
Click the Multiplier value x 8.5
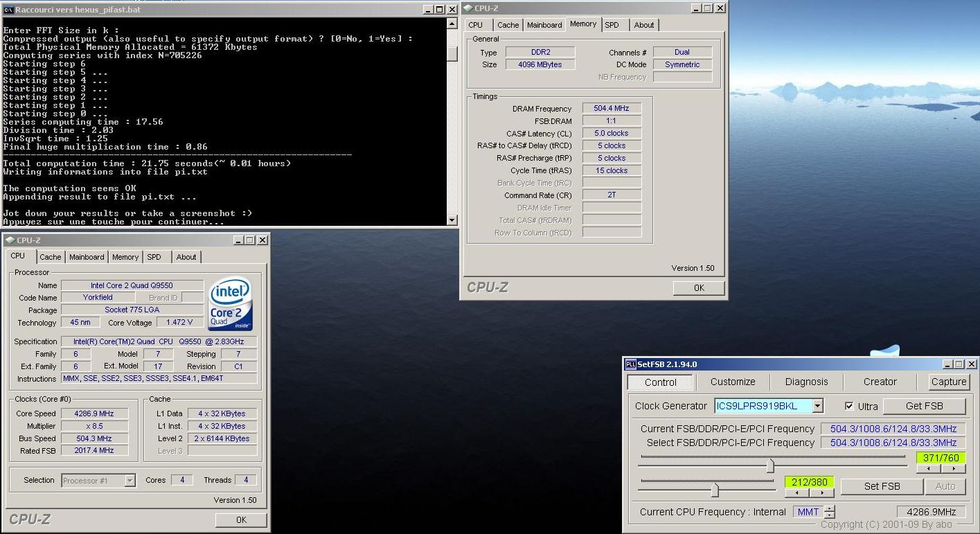94,426
